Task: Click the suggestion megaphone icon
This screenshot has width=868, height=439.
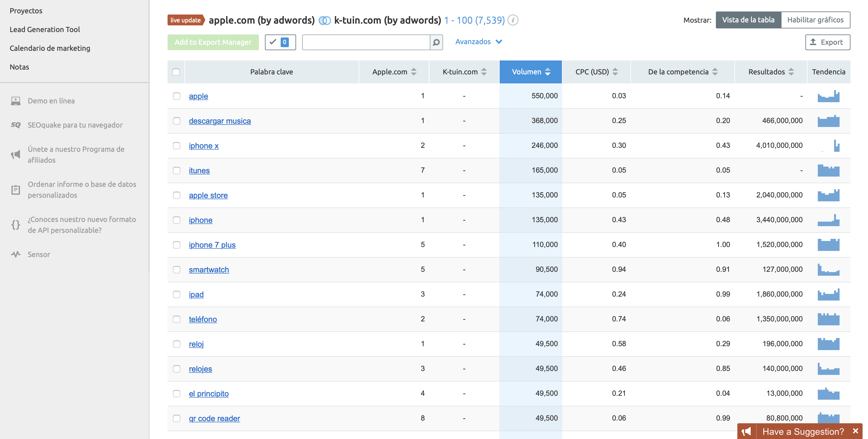Action: point(746,431)
